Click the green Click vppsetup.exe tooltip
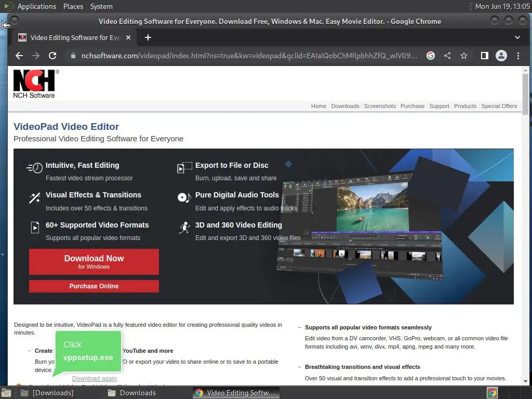 tap(88, 351)
